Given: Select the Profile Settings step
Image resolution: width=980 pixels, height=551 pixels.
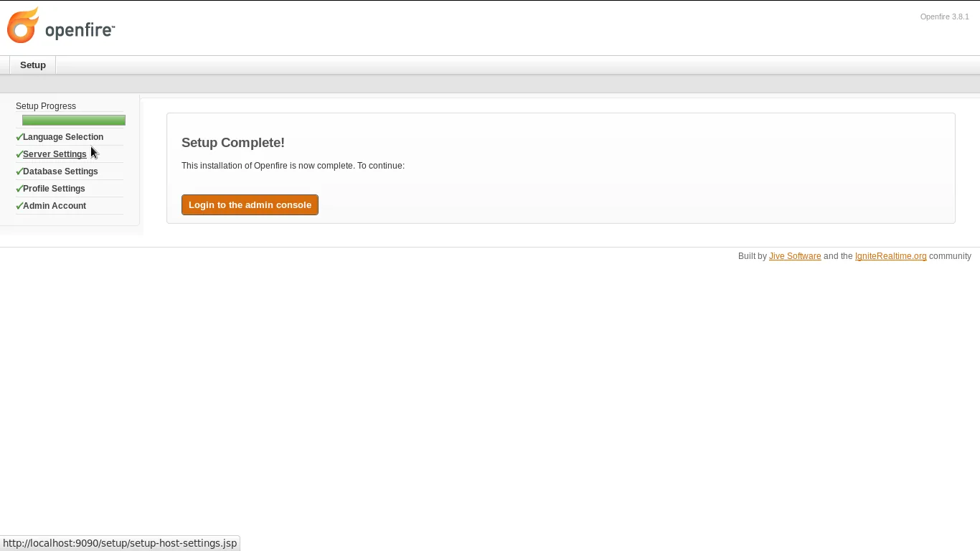Looking at the screenshot, I should (x=54, y=189).
